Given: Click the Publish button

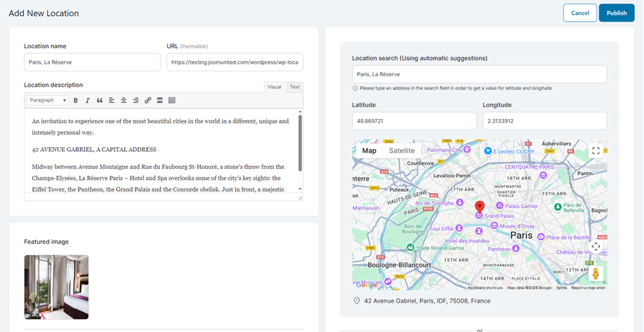Looking at the screenshot, I should (616, 13).
